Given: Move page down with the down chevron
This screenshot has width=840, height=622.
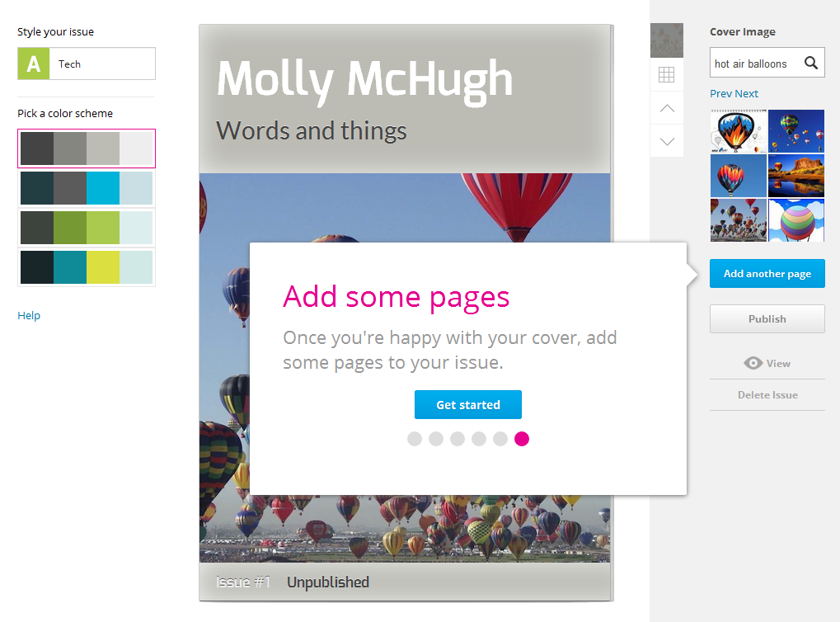Looking at the screenshot, I should [667, 142].
